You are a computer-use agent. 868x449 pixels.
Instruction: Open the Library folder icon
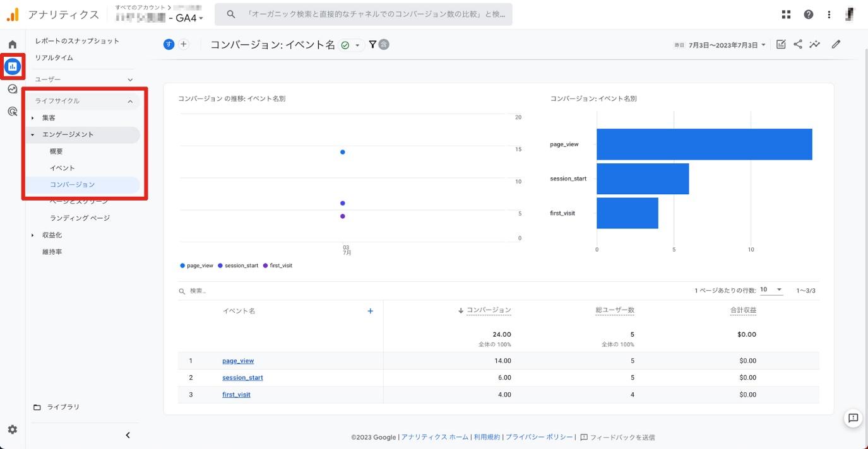pyautogui.click(x=37, y=407)
